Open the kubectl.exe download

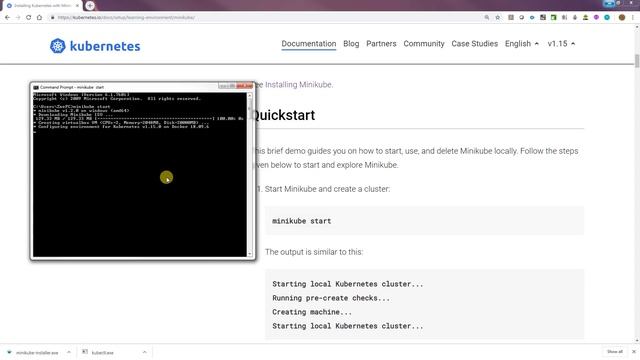pos(102,352)
